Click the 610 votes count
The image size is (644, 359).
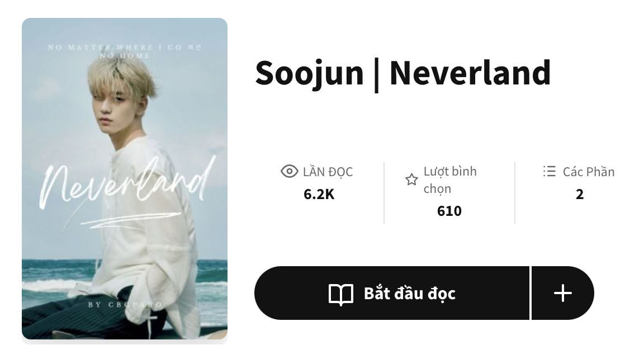[449, 211]
